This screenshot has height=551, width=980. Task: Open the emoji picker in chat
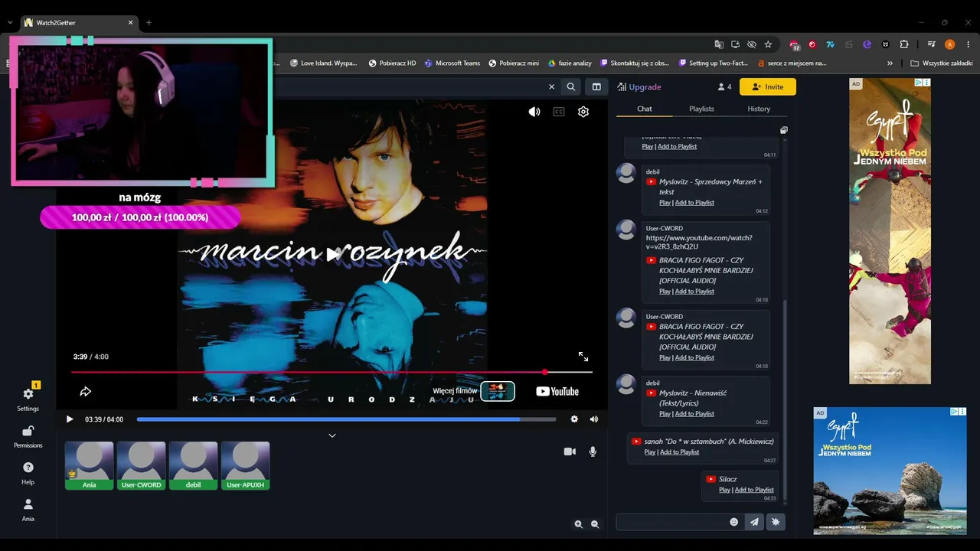(x=733, y=522)
